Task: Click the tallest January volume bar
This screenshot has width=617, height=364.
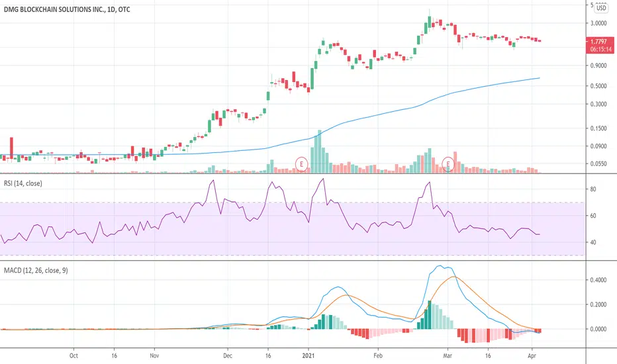Action: tap(320, 152)
